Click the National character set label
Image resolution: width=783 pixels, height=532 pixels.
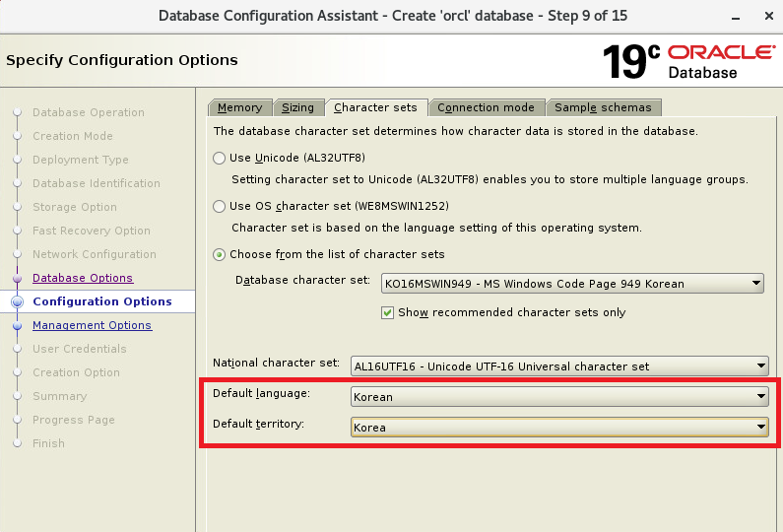pos(276,363)
